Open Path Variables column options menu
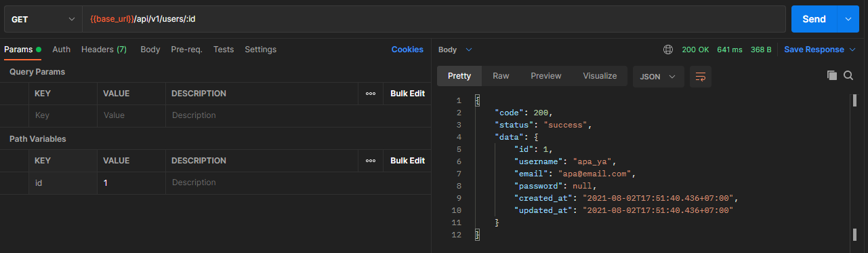This screenshot has width=868, height=253. pyautogui.click(x=371, y=161)
